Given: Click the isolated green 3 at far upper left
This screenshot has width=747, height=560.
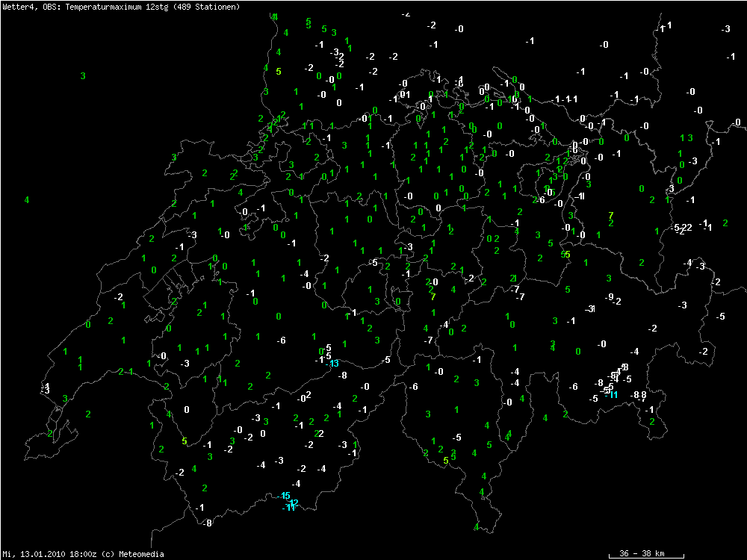Looking at the screenshot, I should [x=83, y=75].
